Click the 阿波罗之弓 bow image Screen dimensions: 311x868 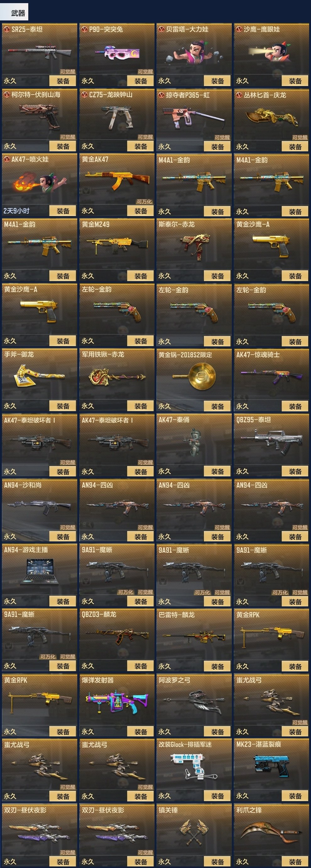click(194, 702)
